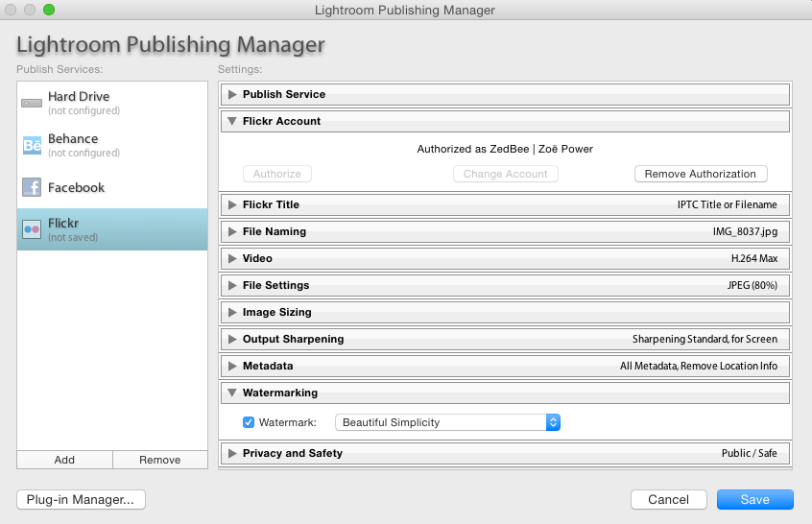Viewport: 812px width, 524px height.
Task: Select Facebook publish service label
Action: pyautogui.click(x=76, y=187)
